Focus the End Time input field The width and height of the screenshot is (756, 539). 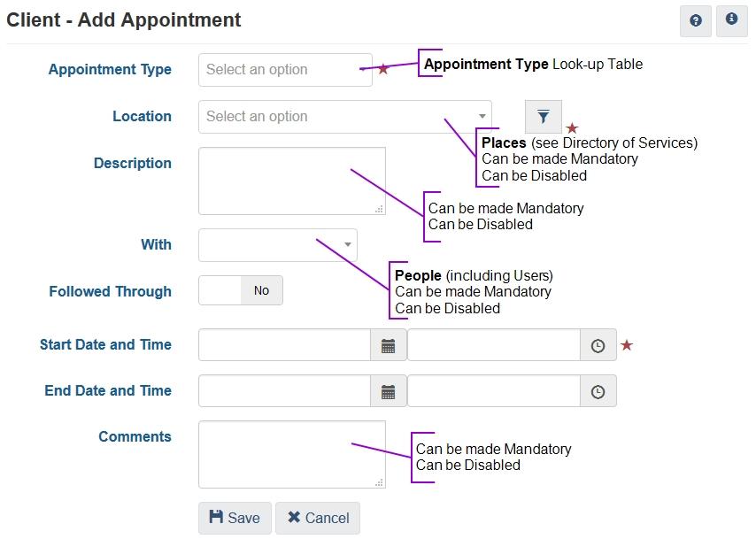(x=493, y=391)
